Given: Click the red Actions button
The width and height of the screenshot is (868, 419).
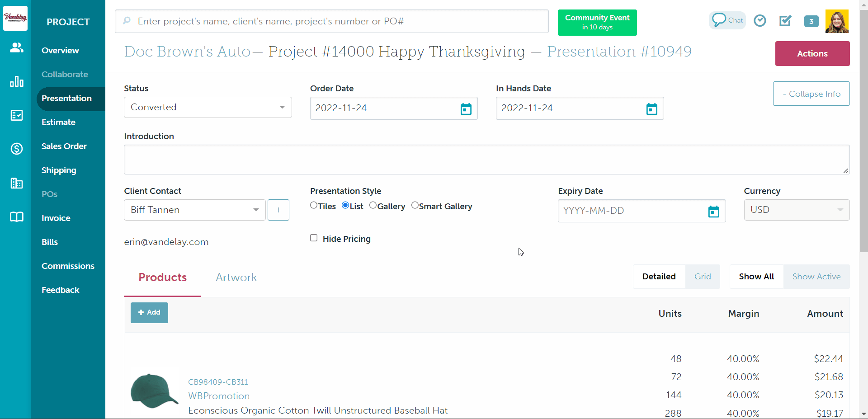Looking at the screenshot, I should click(x=812, y=54).
